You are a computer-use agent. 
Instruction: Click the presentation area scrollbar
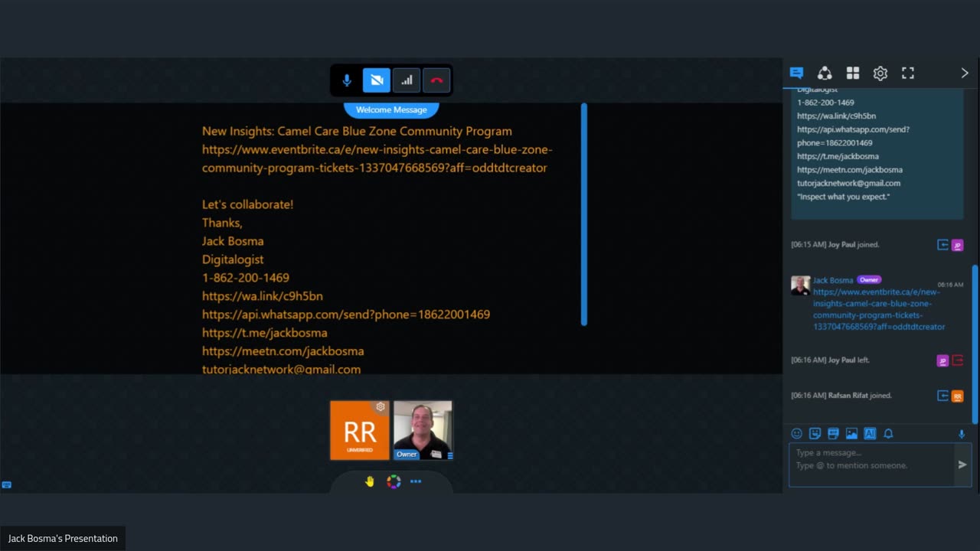tap(584, 214)
